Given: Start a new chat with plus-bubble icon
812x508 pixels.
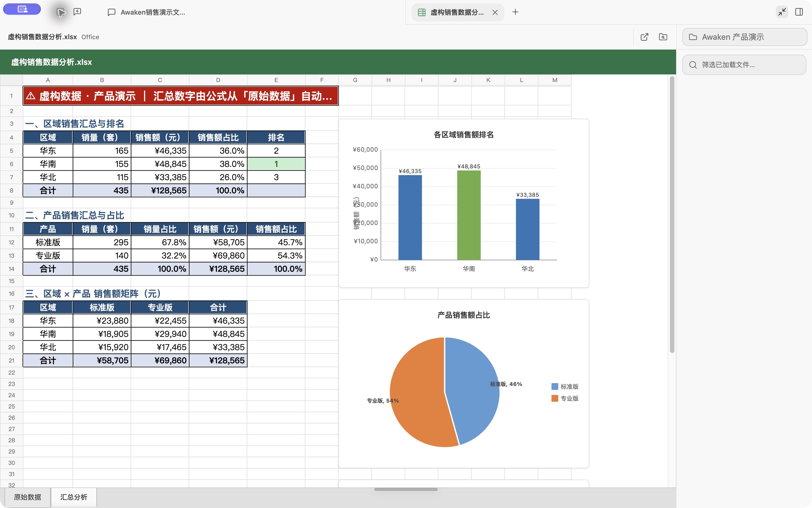Looking at the screenshot, I should [x=77, y=12].
